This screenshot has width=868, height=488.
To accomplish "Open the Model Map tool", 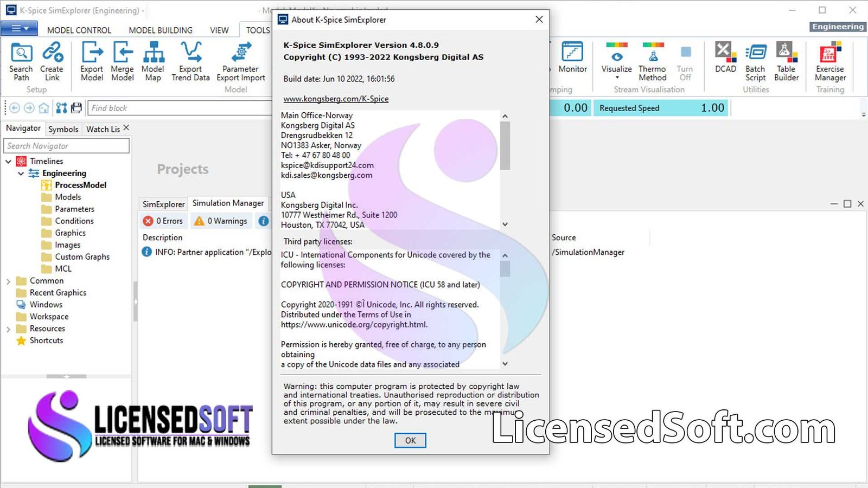I will coord(153,61).
